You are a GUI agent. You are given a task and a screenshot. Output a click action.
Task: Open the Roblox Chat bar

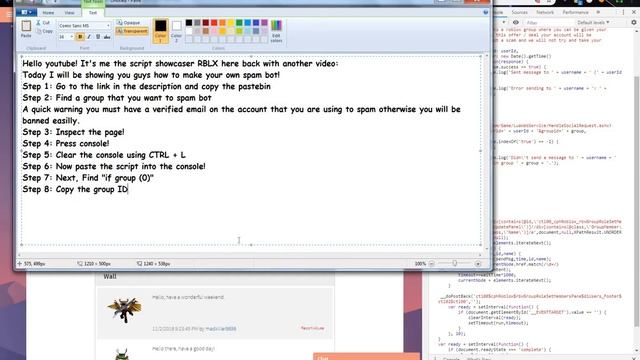click(x=366, y=357)
